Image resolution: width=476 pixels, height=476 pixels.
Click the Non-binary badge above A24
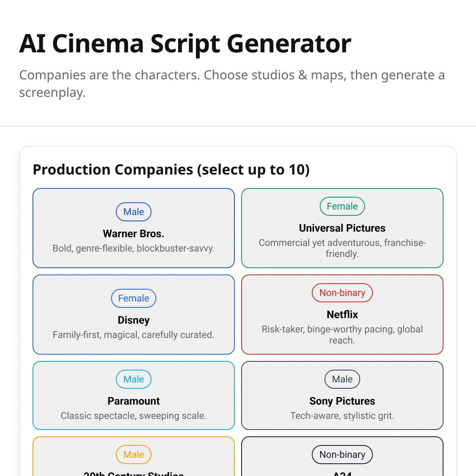coord(342,455)
